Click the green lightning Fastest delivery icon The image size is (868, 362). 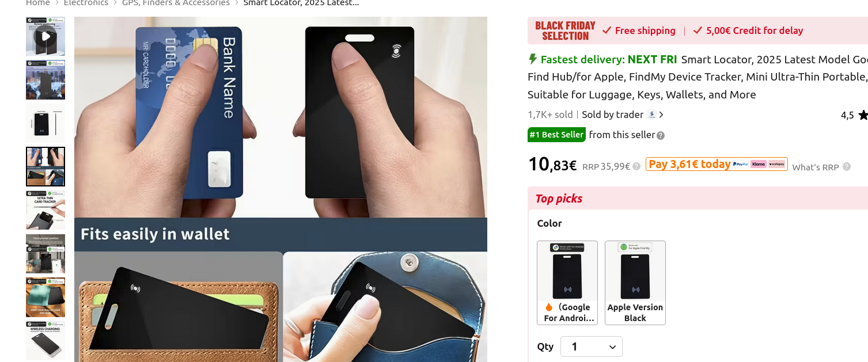coord(533,59)
